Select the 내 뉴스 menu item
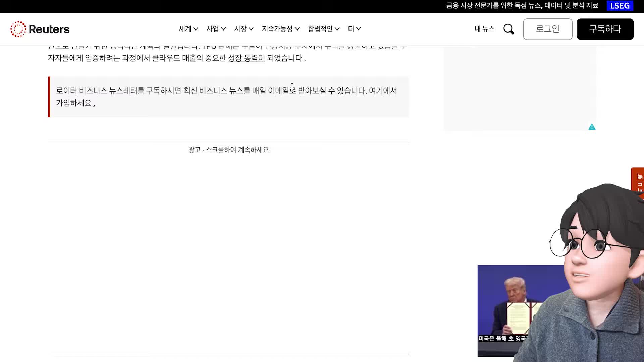 [x=484, y=29]
